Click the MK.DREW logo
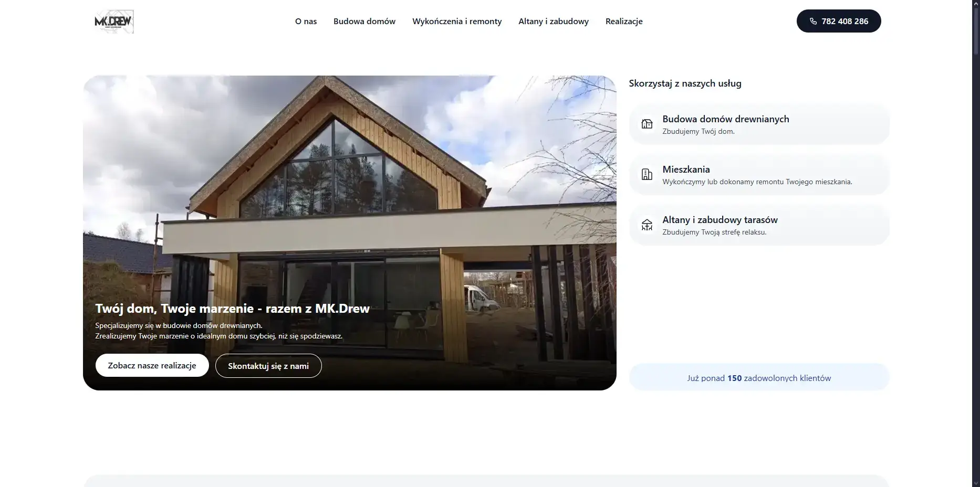 [114, 22]
